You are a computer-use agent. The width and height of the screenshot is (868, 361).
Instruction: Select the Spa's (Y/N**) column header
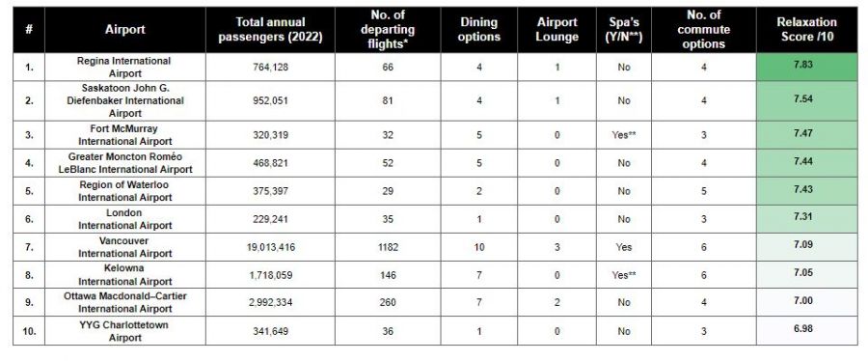click(x=624, y=30)
